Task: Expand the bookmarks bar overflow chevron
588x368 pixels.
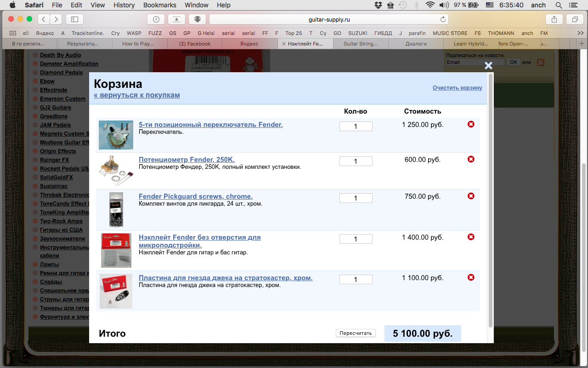Action: 580,33
